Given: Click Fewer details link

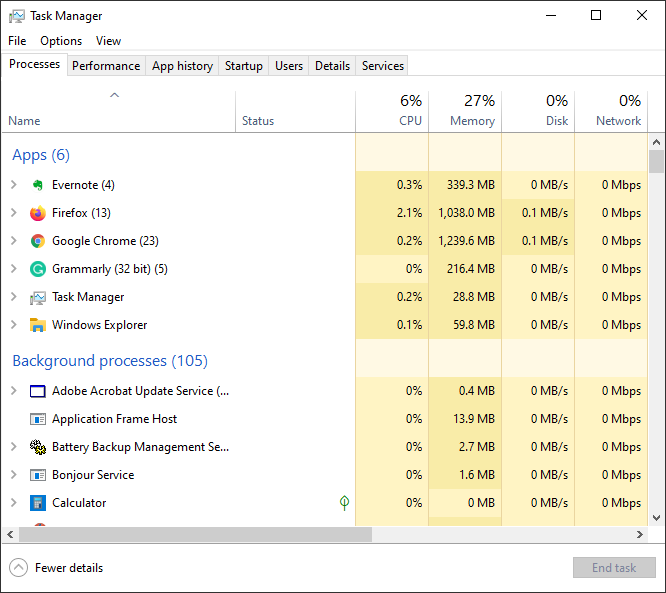Looking at the screenshot, I should click(69, 568).
